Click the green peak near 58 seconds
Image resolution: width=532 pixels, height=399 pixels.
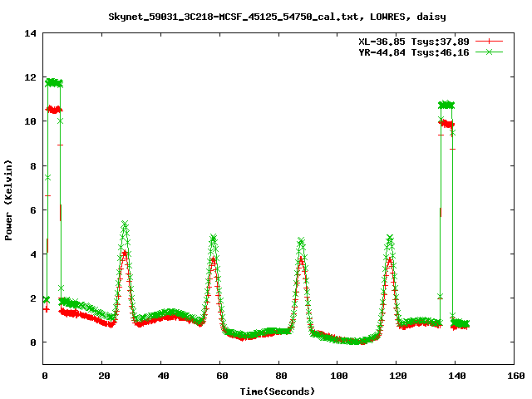click(x=213, y=237)
